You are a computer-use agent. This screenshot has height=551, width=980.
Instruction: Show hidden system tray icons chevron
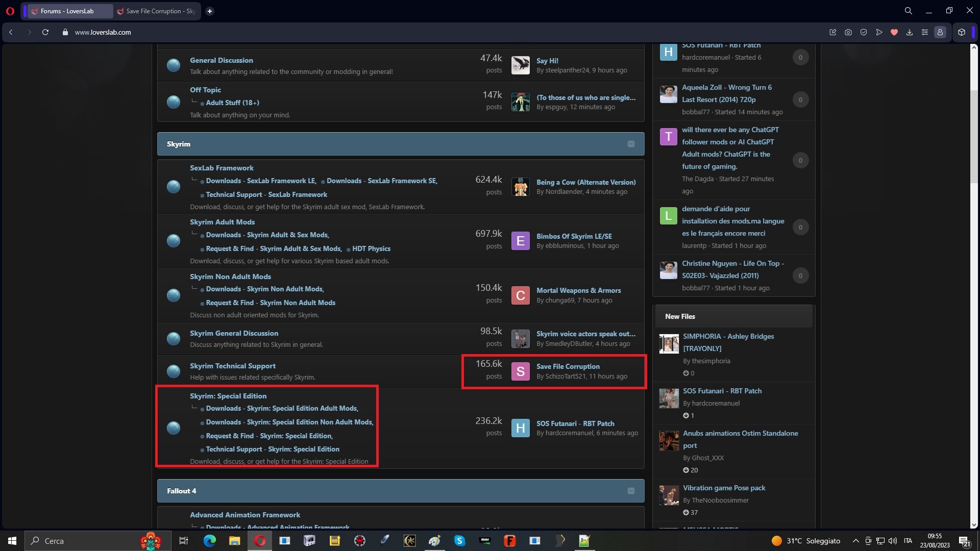(855, 541)
